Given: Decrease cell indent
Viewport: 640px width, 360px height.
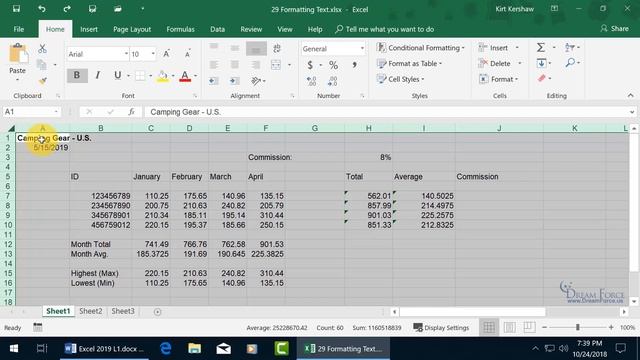Looking at the screenshot, I should 213,81.
